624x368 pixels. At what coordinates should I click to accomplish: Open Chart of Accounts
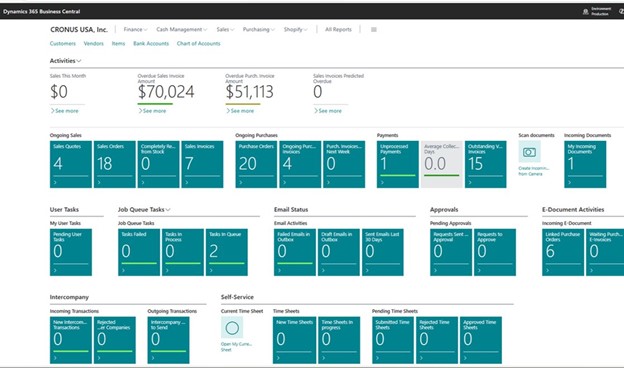coord(198,43)
